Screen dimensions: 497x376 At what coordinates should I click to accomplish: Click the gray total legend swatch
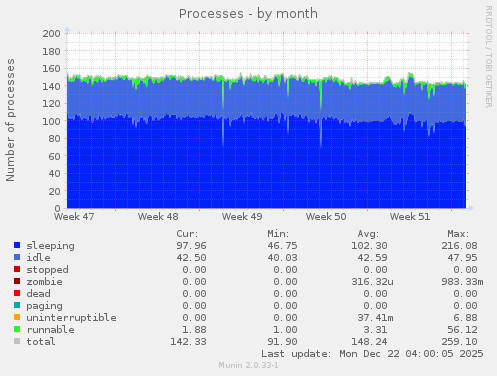coord(17,341)
